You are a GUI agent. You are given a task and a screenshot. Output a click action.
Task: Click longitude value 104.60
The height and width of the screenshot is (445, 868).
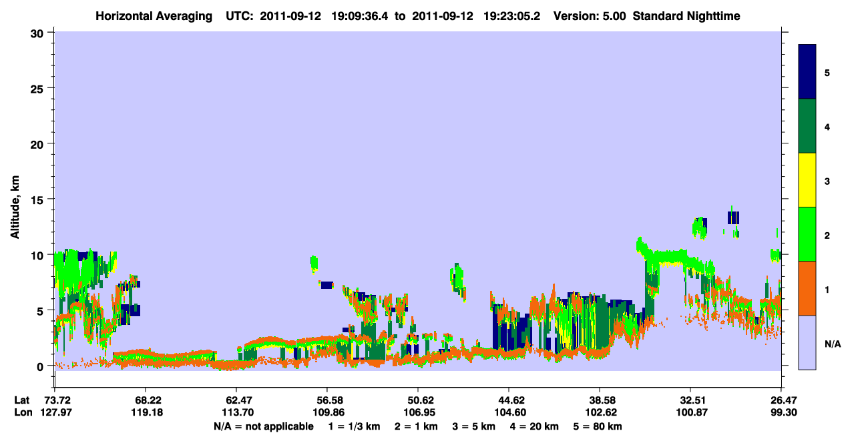[509, 413]
